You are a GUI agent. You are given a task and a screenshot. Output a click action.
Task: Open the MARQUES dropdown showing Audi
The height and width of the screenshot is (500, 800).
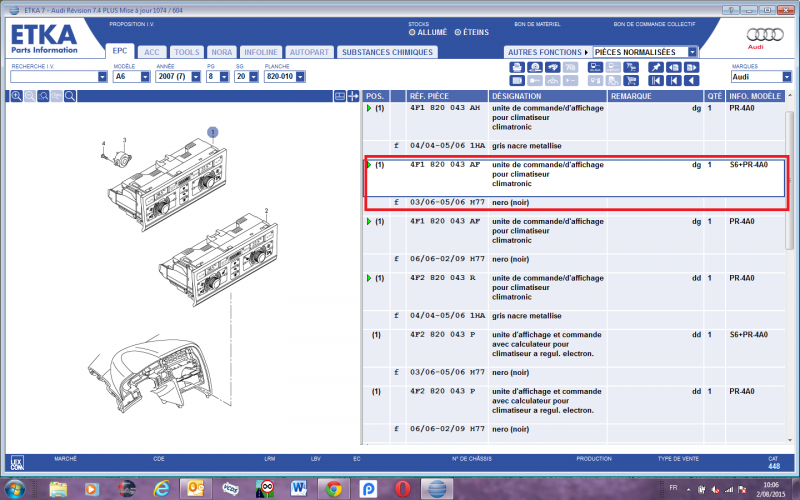[787, 77]
